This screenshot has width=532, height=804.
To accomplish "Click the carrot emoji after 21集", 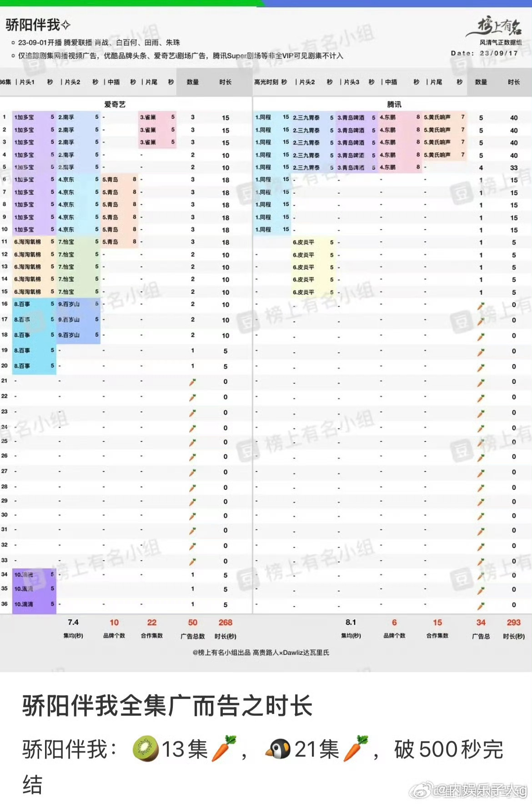I will tap(356, 749).
